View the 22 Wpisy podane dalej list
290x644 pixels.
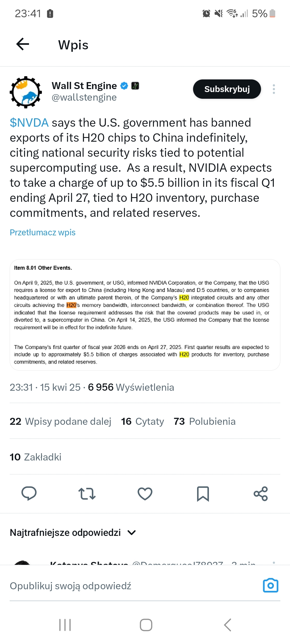pyautogui.click(x=60, y=421)
